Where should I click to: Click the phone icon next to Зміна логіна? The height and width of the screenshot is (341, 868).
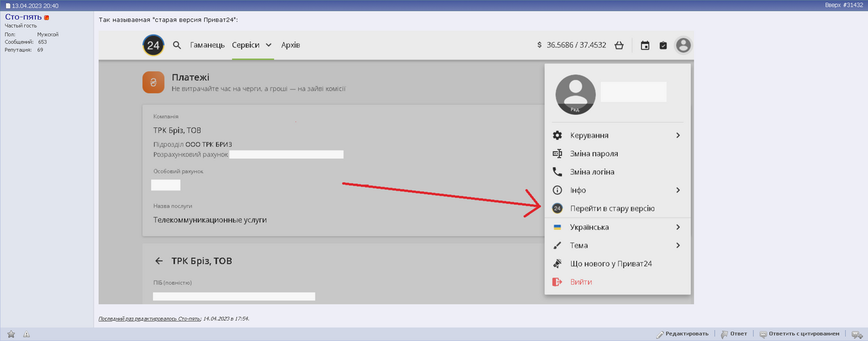point(557,172)
